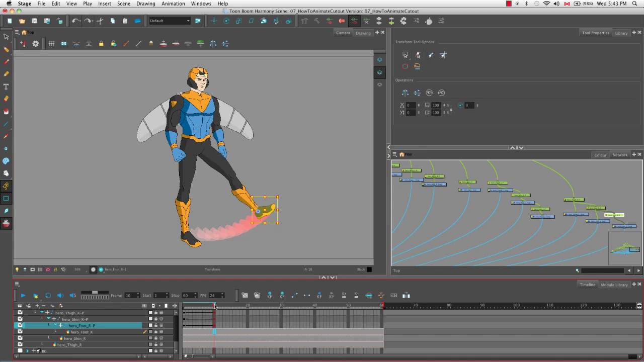This screenshot has height=362, width=644.
Task: Toggle lock icon on hero_Thigh_R-P layer row
Action: 155,313
